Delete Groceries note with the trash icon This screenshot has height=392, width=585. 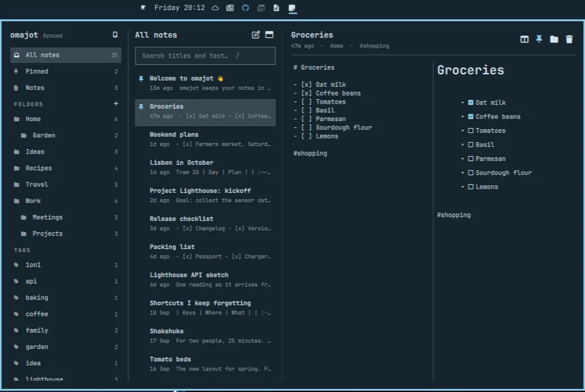(x=569, y=39)
